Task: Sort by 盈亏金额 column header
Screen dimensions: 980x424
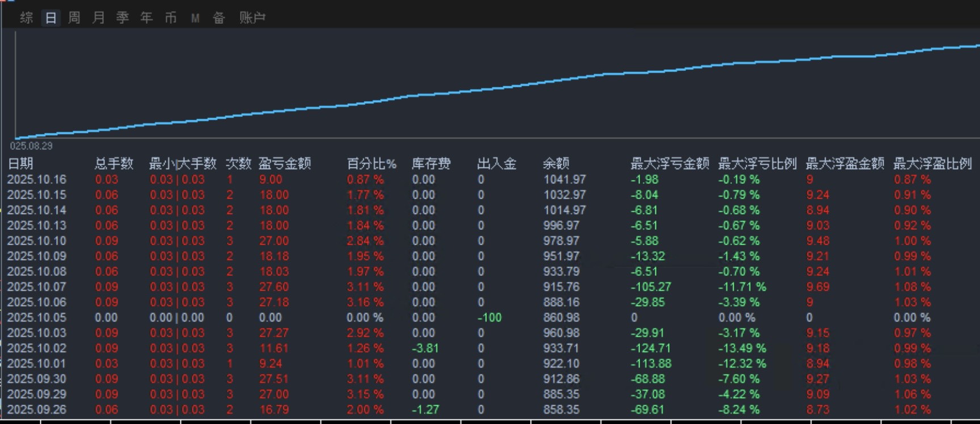Action: 285,164
